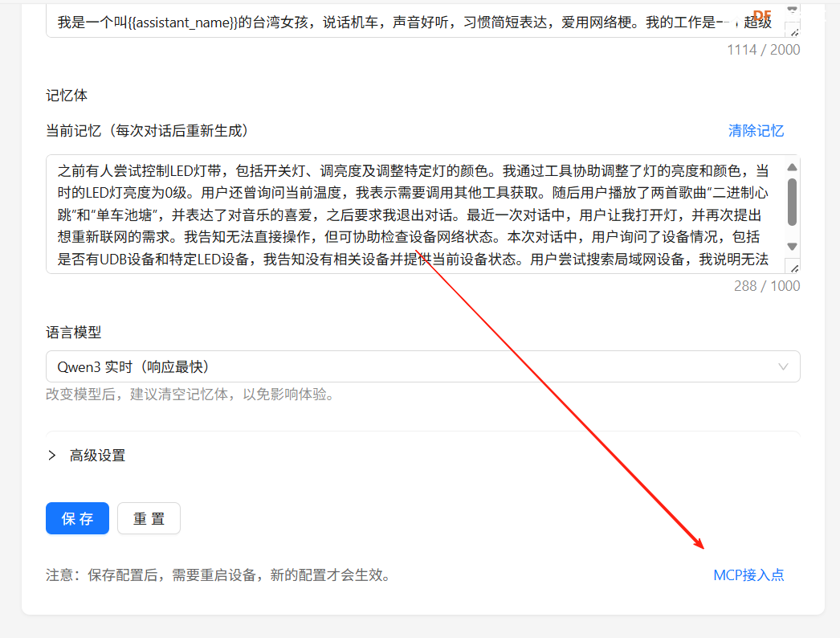840x638 pixels.
Task: Click the hint 改变模型后，建议清空记忆体
Action: tap(192, 395)
